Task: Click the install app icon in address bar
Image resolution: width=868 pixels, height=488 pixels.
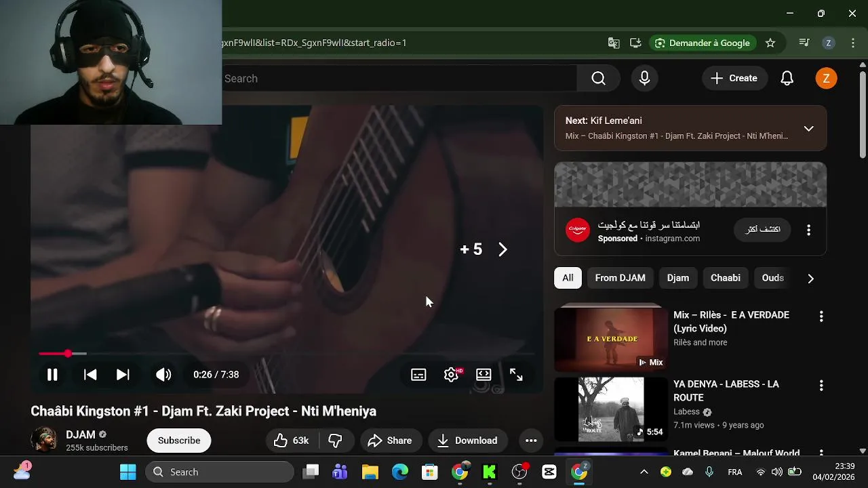Action: click(635, 43)
